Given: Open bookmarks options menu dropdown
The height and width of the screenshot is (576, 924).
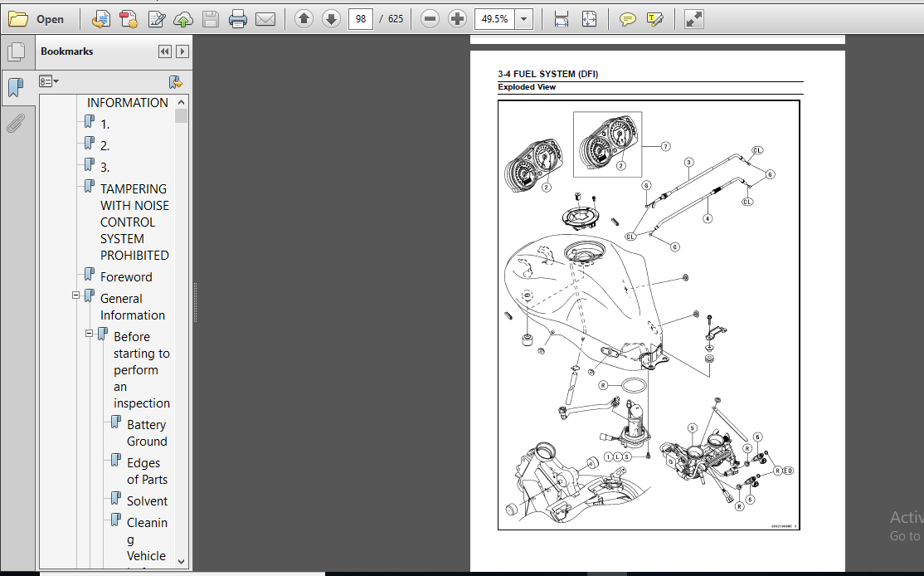Looking at the screenshot, I should coord(49,81).
